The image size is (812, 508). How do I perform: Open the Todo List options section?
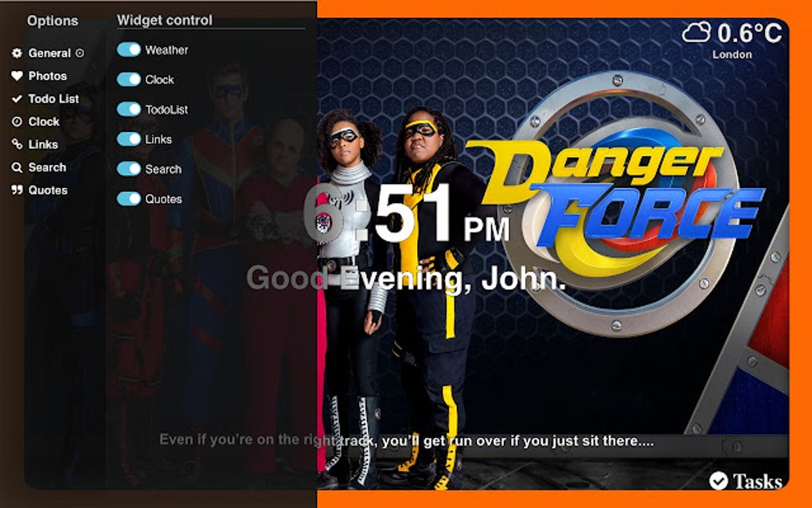[53, 99]
